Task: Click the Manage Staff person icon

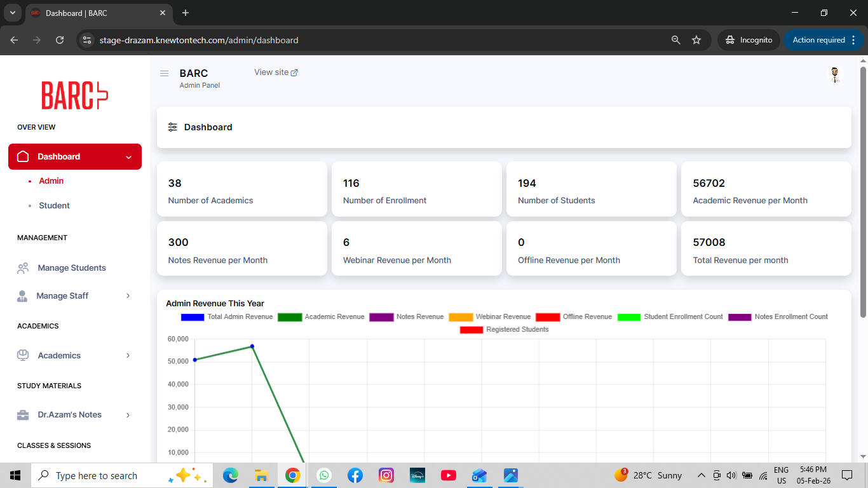Action: click(x=22, y=296)
